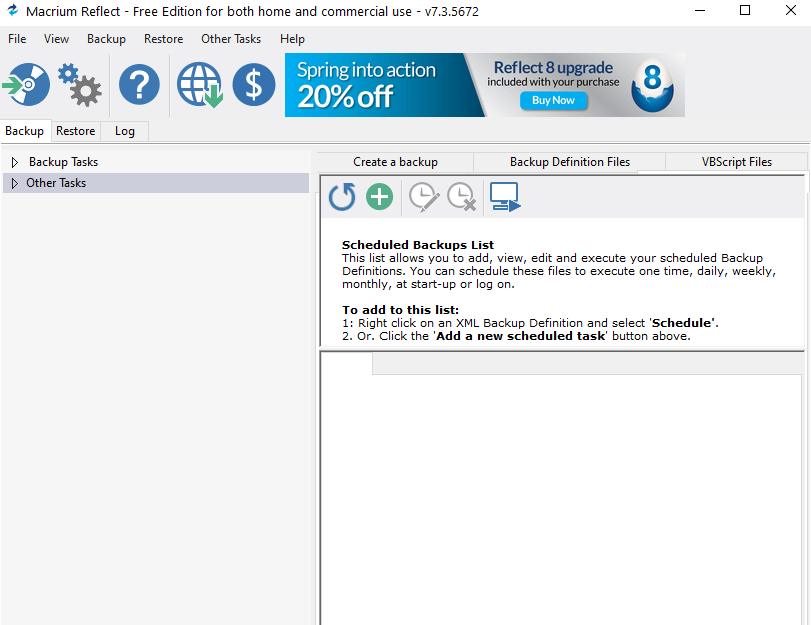Image resolution: width=811 pixels, height=625 pixels.
Task: Expand the Backup Tasks tree node
Action: 14,162
